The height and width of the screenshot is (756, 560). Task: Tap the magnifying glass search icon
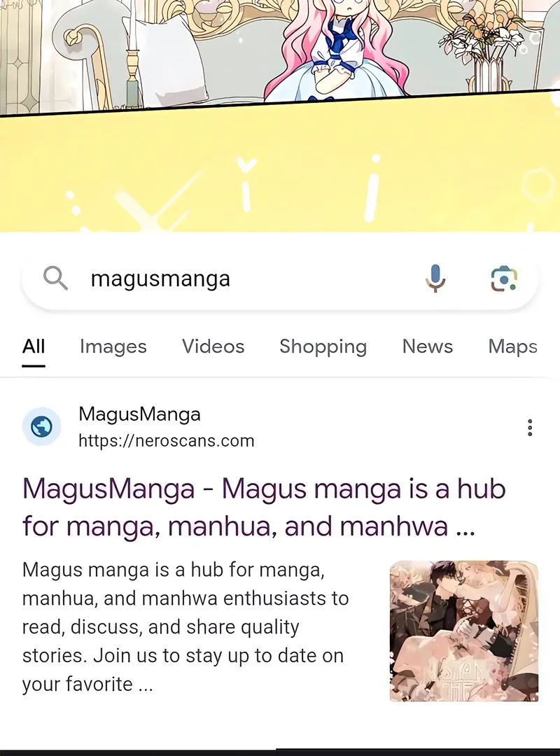[55, 278]
